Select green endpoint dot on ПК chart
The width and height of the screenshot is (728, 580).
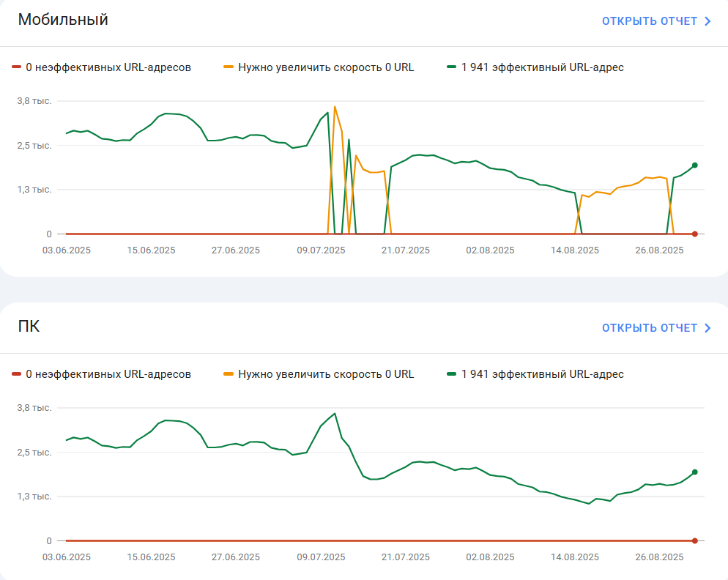pos(694,472)
